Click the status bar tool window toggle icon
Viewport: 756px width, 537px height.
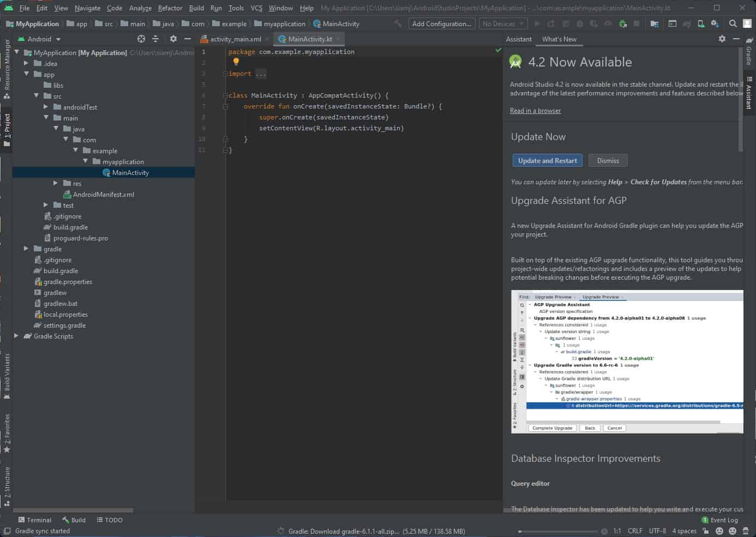coord(7,531)
